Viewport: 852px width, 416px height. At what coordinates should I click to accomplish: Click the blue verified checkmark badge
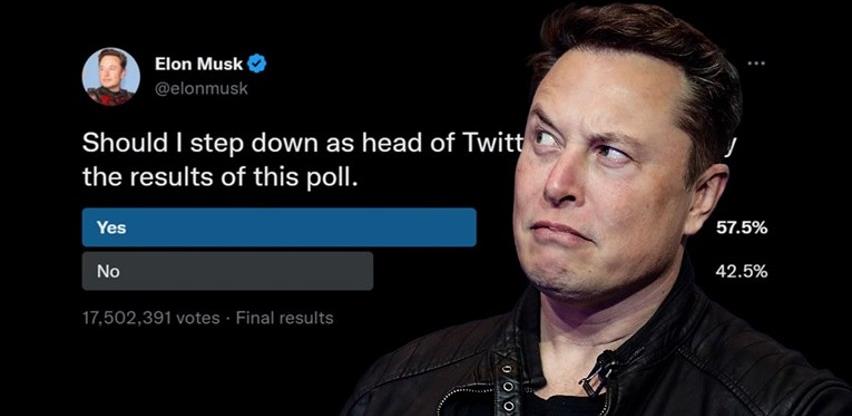pos(258,64)
